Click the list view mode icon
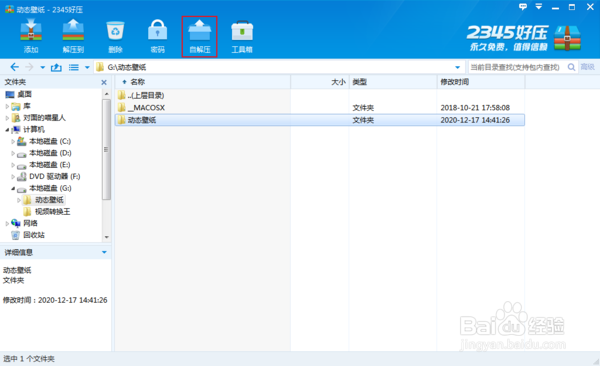 coord(73,67)
